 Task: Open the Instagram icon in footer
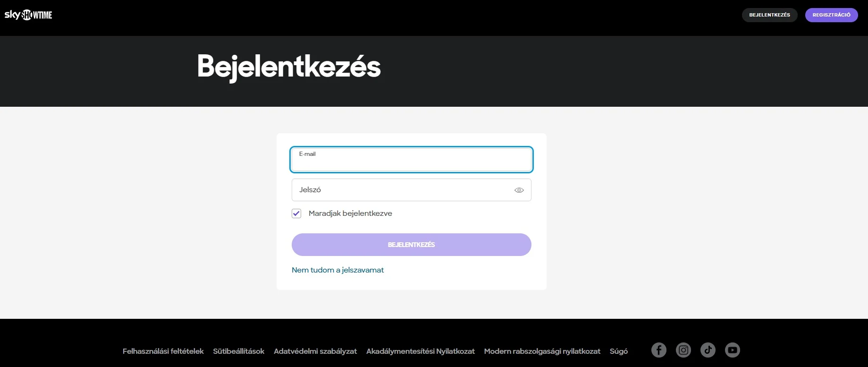click(x=683, y=350)
